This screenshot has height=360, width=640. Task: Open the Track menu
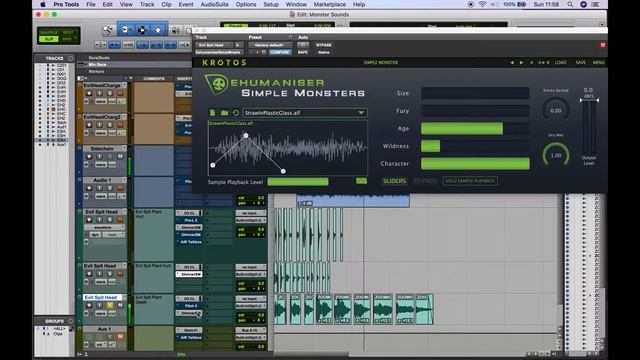pos(147,4)
